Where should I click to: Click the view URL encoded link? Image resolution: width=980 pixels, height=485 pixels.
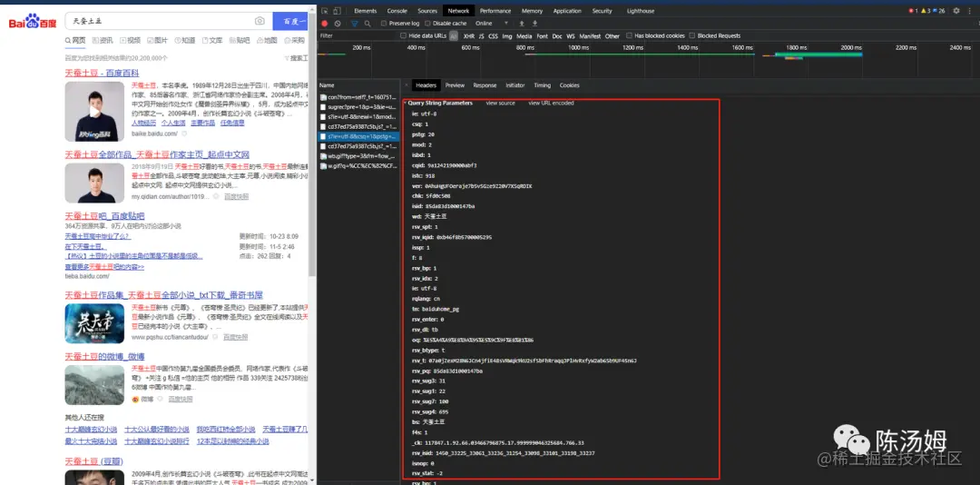(x=551, y=103)
